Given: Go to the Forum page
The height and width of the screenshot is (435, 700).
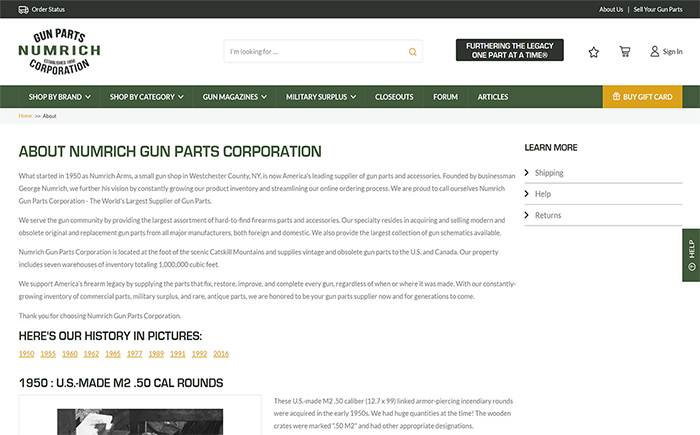Looking at the screenshot, I should pyautogui.click(x=445, y=97).
